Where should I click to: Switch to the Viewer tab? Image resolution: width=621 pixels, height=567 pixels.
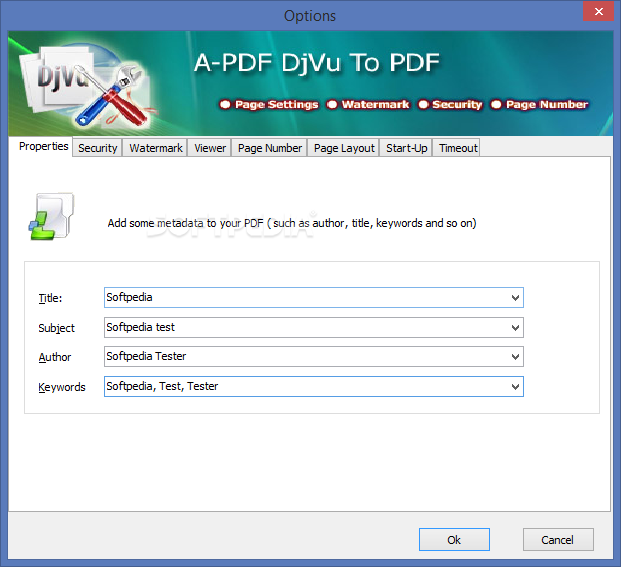coord(210,148)
